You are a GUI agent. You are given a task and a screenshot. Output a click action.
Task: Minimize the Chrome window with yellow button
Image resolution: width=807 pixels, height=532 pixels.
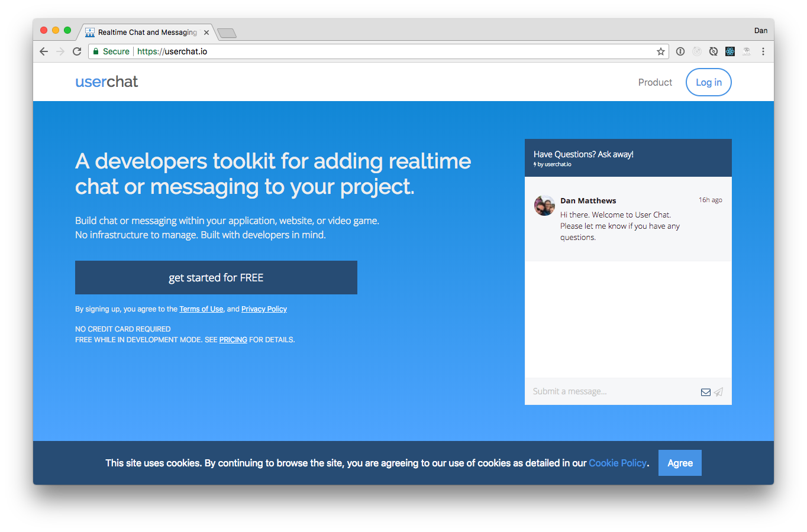click(x=56, y=30)
